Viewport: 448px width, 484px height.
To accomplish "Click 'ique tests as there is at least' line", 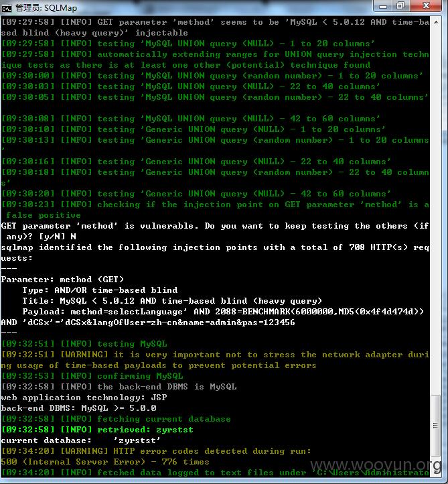I will (x=185, y=65).
